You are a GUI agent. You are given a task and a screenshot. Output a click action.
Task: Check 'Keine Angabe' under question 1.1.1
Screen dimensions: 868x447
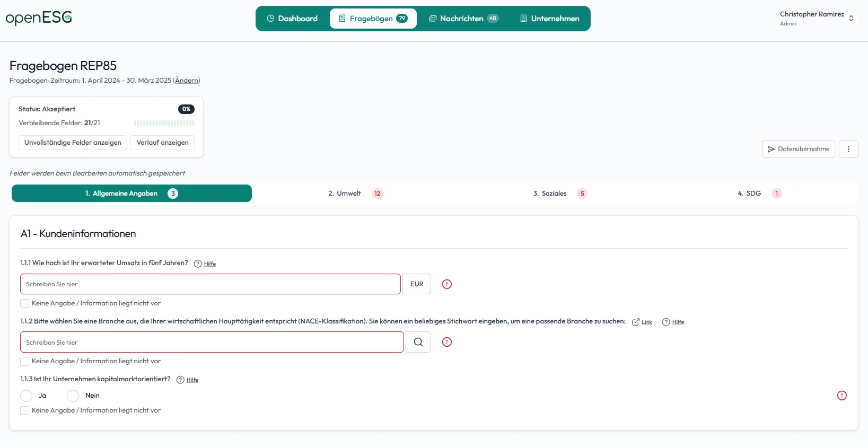pos(25,303)
